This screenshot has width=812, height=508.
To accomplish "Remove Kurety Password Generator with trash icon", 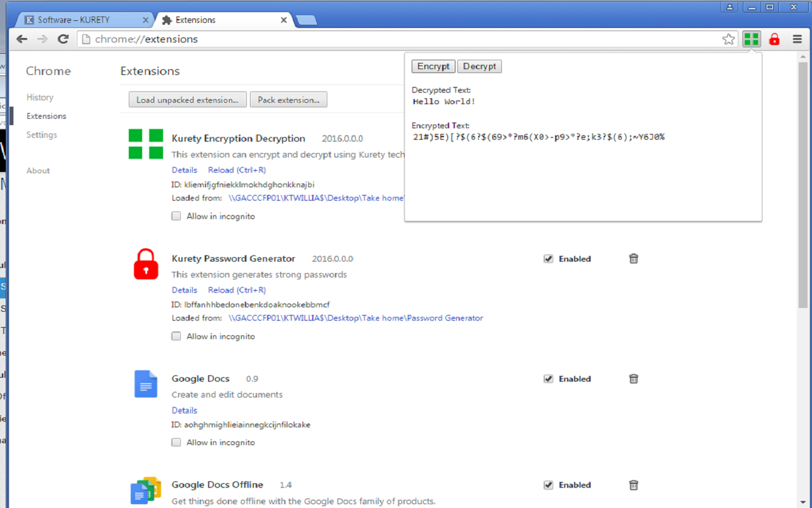I will coord(633,258).
